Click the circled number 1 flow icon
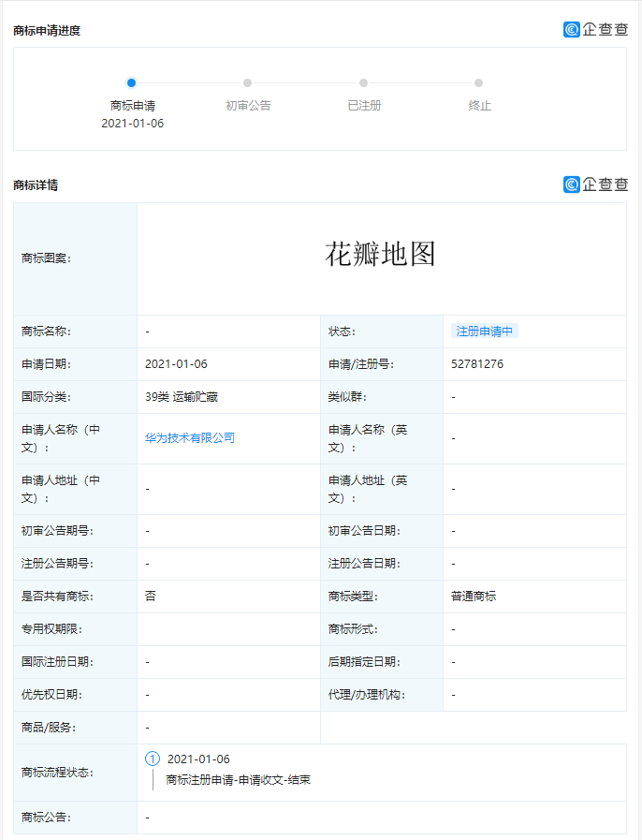642x840 pixels. (x=153, y=759)
